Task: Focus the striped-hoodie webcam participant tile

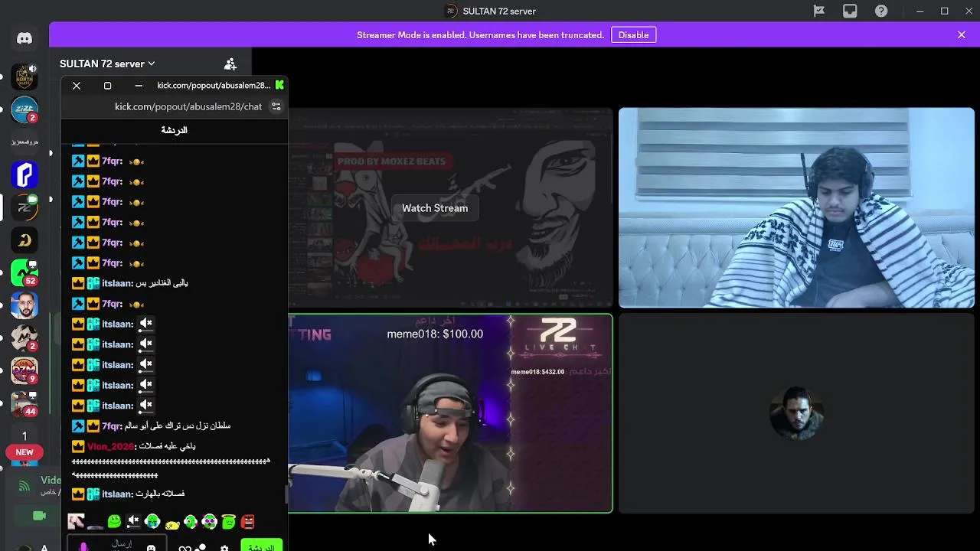Action: point(796,208)
